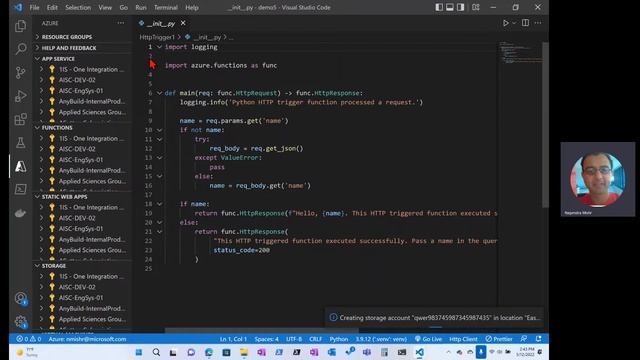
Task: Fold the 'if not name' block at line 10
Action: coord(159,130)
